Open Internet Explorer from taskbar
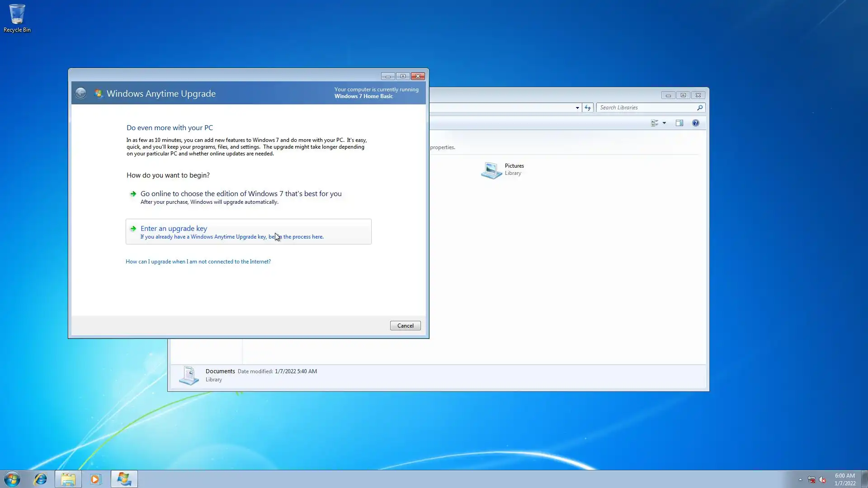The width and height of the screenshot is (868, 488). [x=40, y=479]
